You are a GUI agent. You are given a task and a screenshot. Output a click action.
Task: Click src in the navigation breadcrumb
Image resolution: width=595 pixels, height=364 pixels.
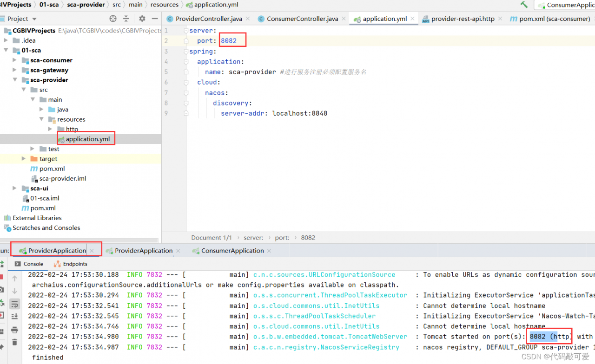point(117,5)
